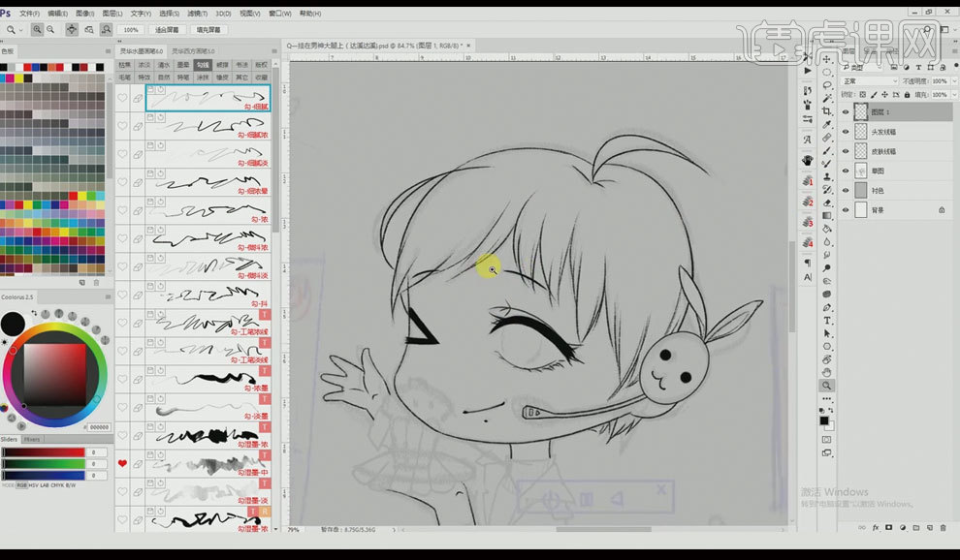Select the 勾线 brush category tab

tap(203, 65)
